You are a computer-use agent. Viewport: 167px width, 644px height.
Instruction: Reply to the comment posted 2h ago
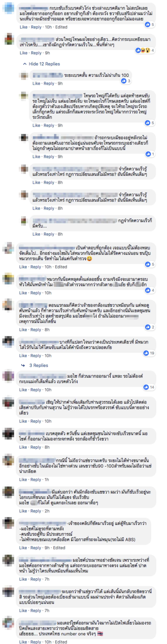pyautogui.click(x=36, y=511)
